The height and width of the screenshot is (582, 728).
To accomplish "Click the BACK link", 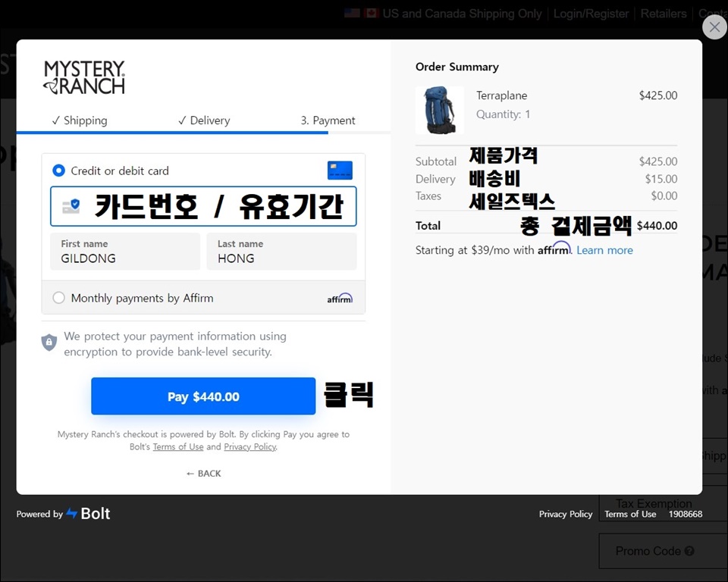I will coord(203,474).
